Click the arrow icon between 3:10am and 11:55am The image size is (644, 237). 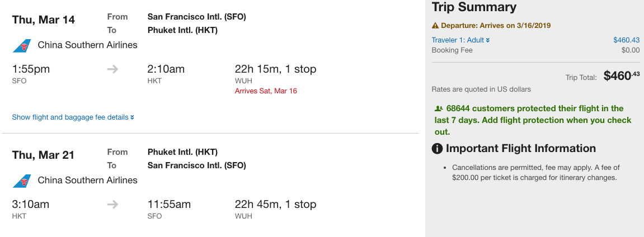[x=112, y=205]
